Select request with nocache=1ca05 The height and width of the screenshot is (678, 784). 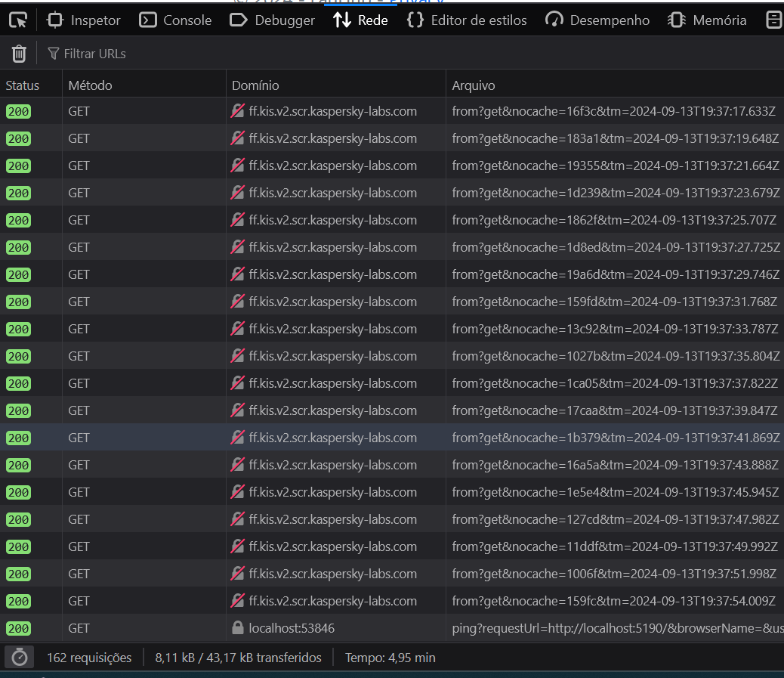392,383
